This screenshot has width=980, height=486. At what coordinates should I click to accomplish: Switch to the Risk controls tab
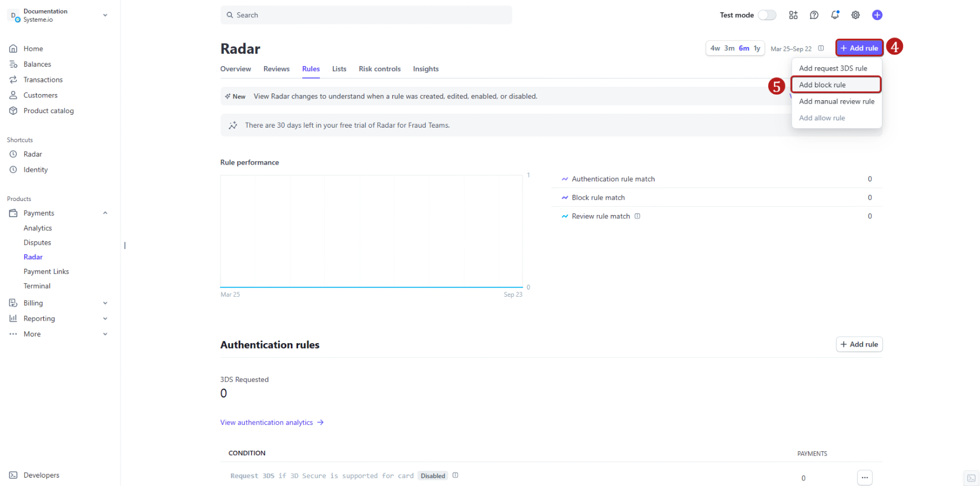[379, 69]
